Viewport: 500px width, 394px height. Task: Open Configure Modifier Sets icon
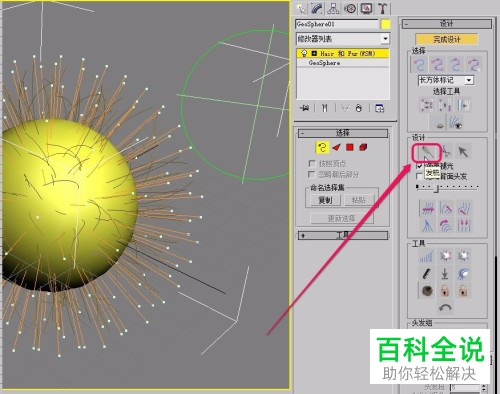click(379, 108)
